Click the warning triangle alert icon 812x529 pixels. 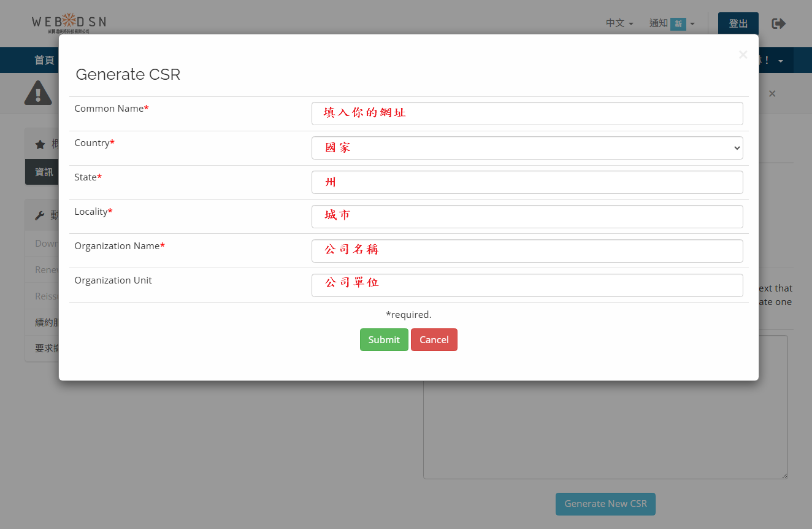coord(38,93)
